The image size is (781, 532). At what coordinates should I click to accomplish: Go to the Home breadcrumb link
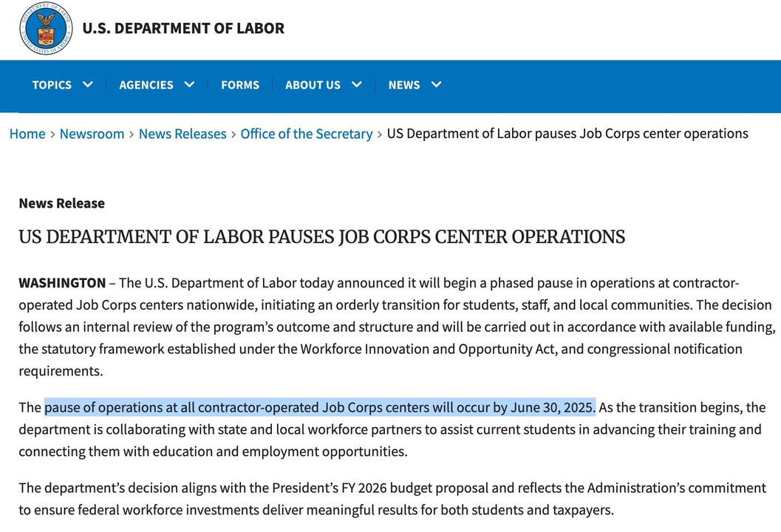pyautogui.click(x=27, y=134)
